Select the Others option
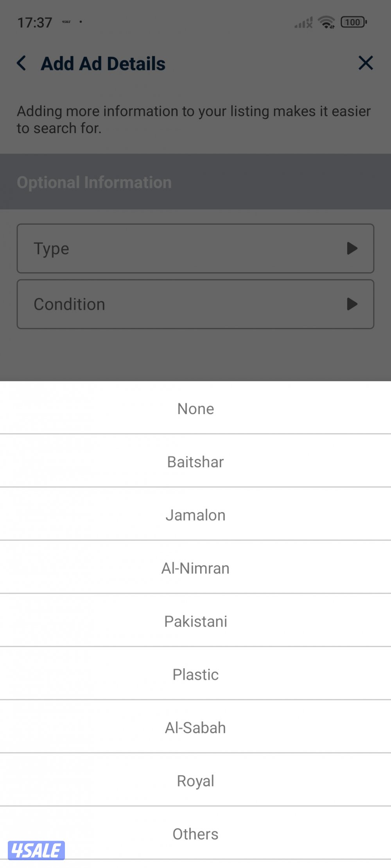This screenshot has width=391, height=868. pyautogui.click(x=195, y=834)
